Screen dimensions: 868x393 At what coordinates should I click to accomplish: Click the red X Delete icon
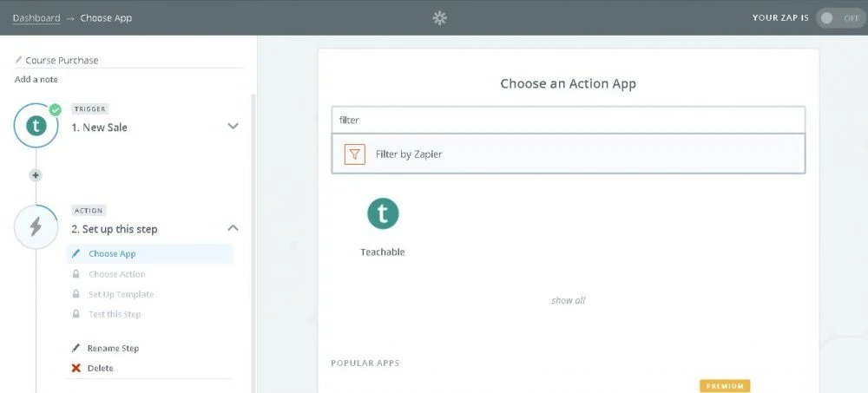(x=76, y=368)
